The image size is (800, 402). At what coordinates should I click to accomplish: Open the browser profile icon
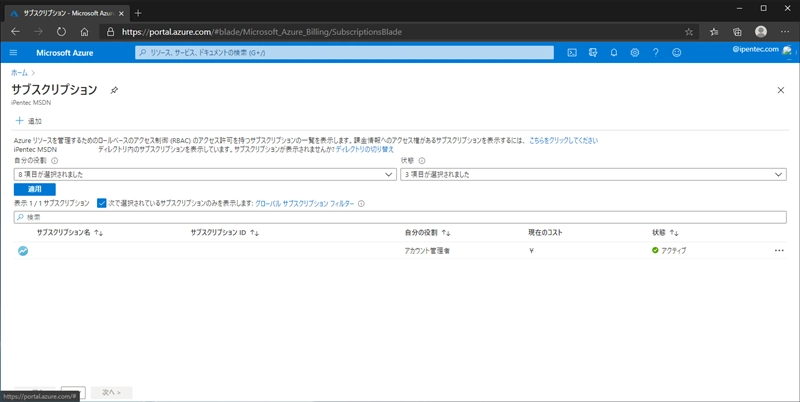[x=761, y=32]
